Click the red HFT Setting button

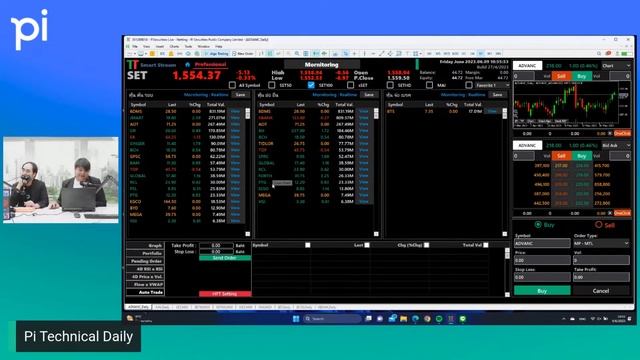pos(225,294)
